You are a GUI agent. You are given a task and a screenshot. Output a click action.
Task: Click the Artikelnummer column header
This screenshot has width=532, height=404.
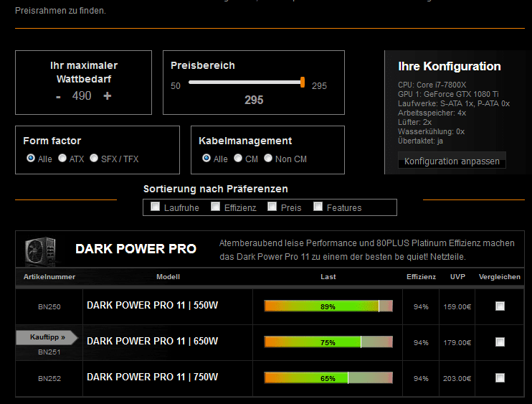coord(49,277)
